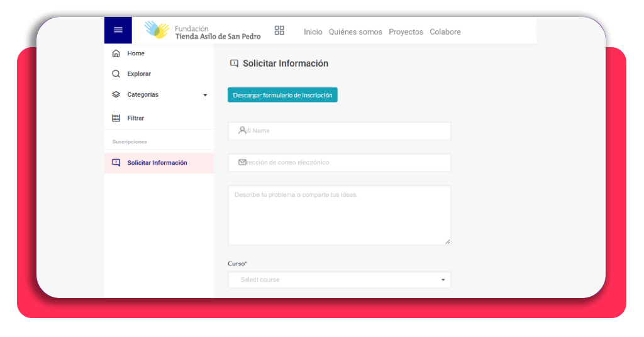
Task: Click Descargar formulario de inscripción button
Action: (x=282, y=95)
